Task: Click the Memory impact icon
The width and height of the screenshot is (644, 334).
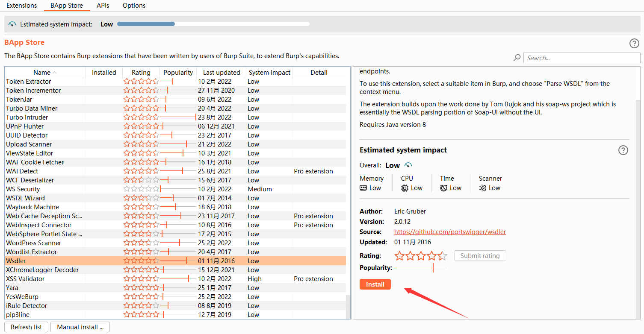Action: pyautogui.click(x=363, y=188)
